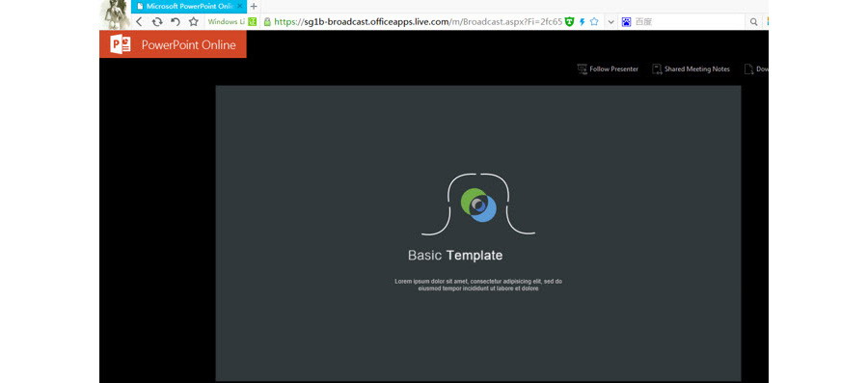This screenshot has height=383, width=868.
Task: Click the PowerPoint Online logo
Action: (x=173, y=44)
